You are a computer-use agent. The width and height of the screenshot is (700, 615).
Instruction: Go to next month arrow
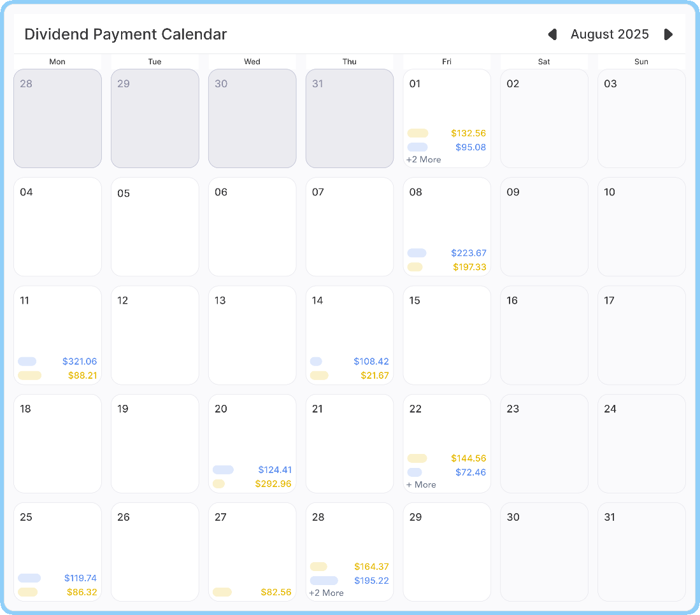(x=668, y=34)
